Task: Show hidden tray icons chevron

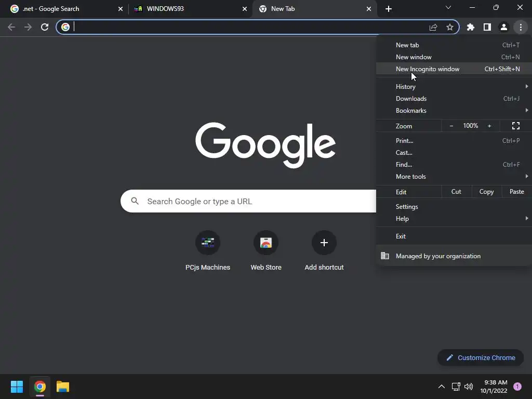Action: pos(442,387)
